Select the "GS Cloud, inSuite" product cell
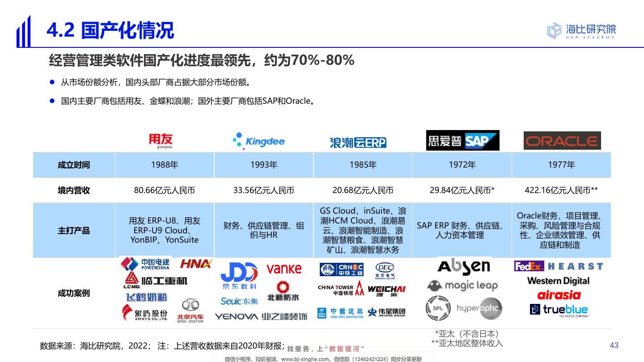The width and height of the screenshot is (644, 362). 363,231
